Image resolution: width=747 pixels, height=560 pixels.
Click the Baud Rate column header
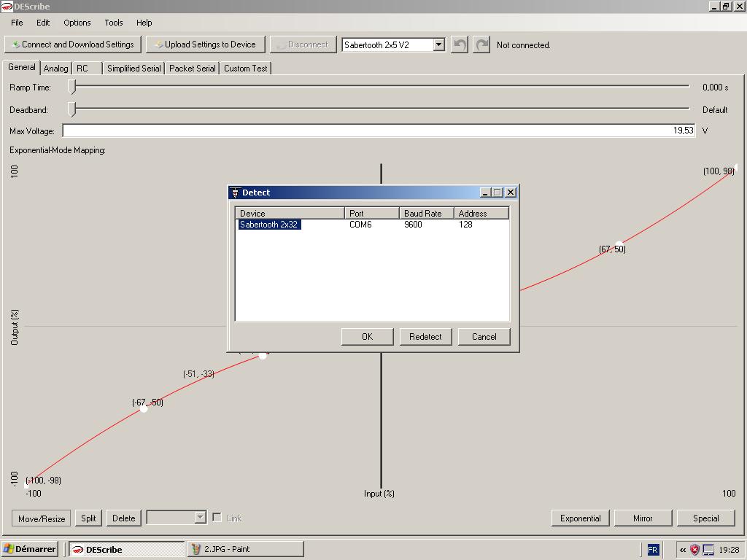pyautogui.click(x=426, y=214)
